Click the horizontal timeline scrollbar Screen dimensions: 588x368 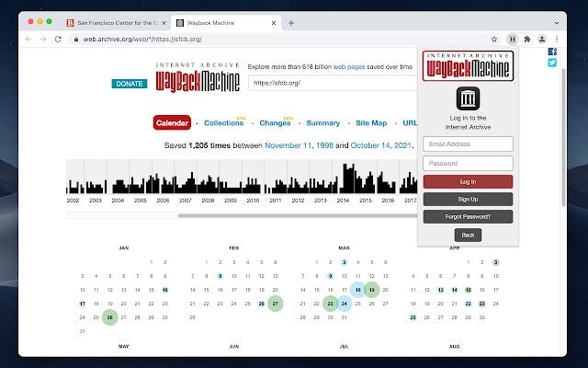point(276,215)
